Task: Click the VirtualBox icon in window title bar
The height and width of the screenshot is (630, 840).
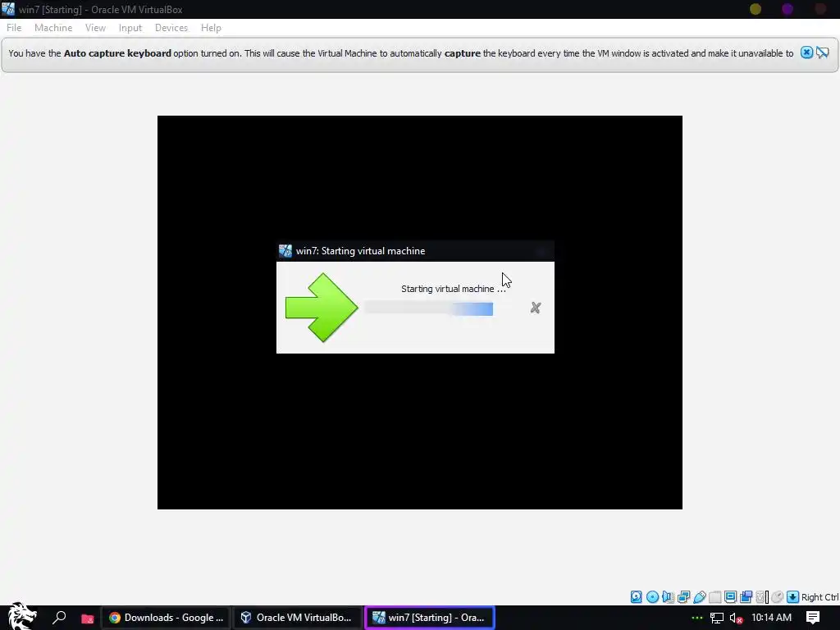Action: [x=8, y=8]
